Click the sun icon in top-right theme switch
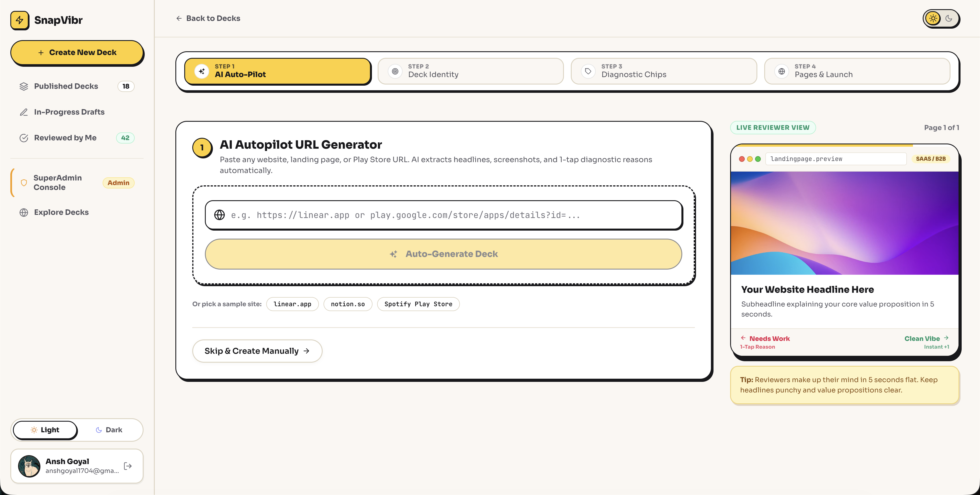980x495 pixels. (933, 18)
